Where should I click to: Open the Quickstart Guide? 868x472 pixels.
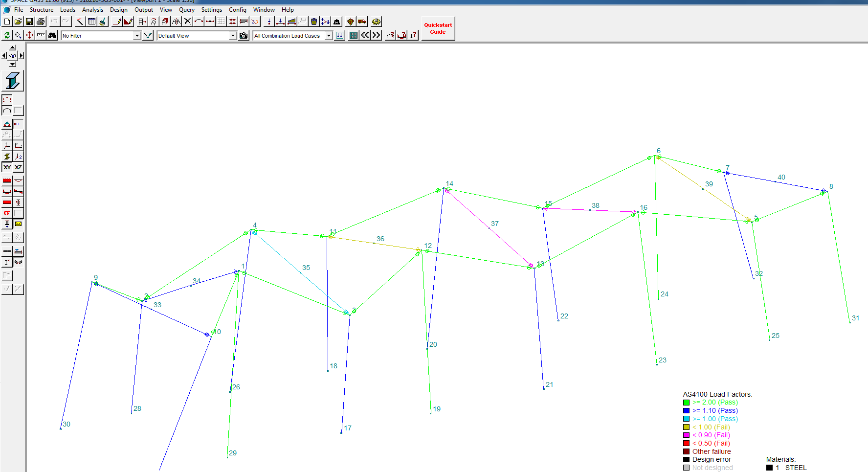coord(438,28)
